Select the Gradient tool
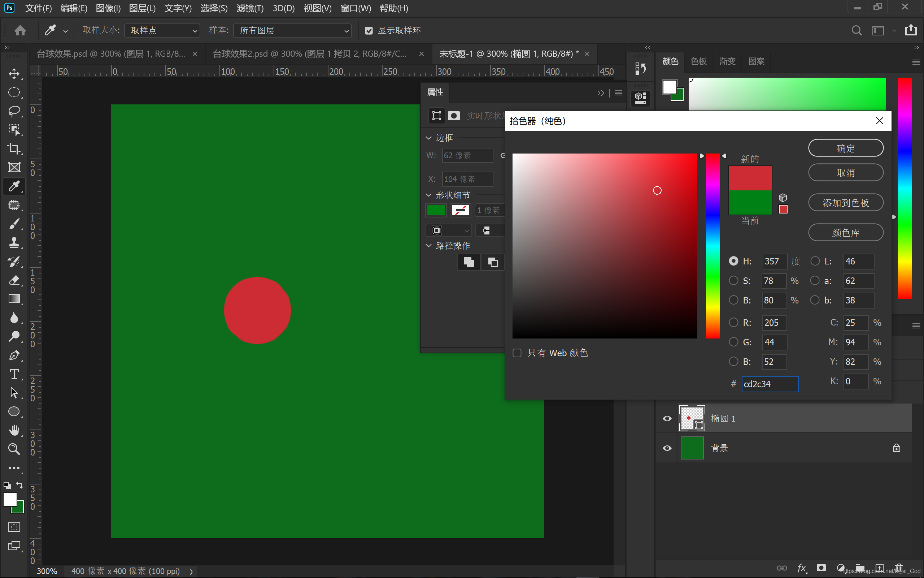924x578 pixels. pos(14,299)
